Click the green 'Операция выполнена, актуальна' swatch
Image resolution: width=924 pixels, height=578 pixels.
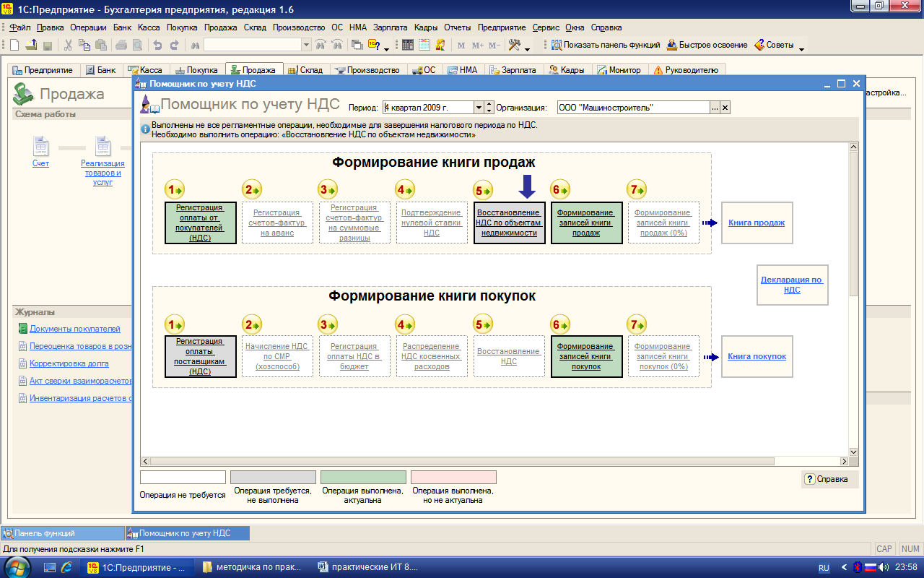(x=363, y=477)
